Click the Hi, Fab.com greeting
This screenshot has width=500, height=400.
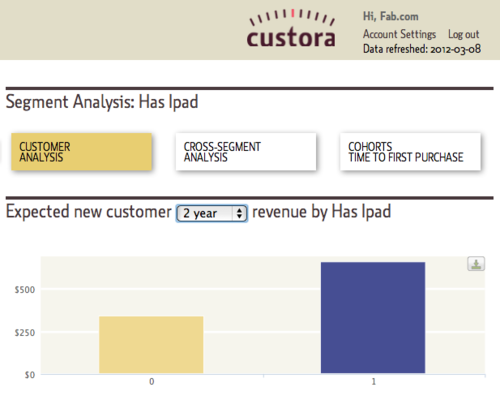tap(391, 16)
